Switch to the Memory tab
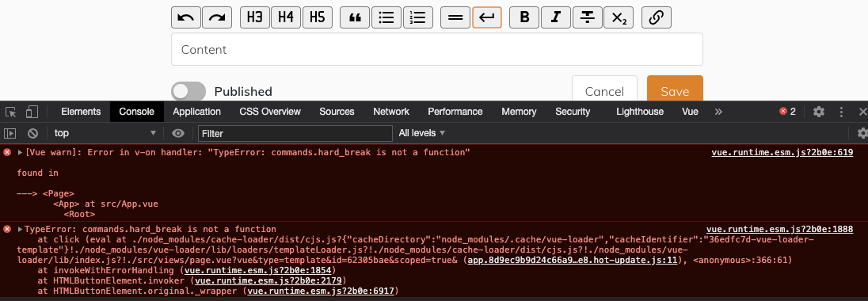This screenshot has width=868, height=301. pyautogui.click(x=520, y=112)
